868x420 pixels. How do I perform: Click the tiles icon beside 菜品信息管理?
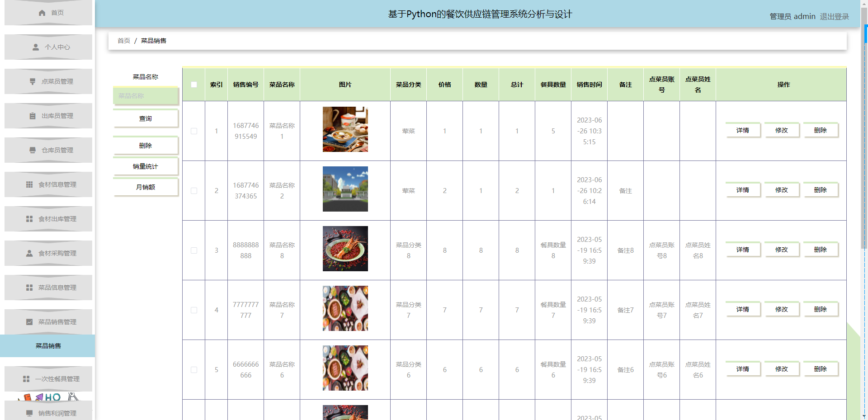[29, 288]
